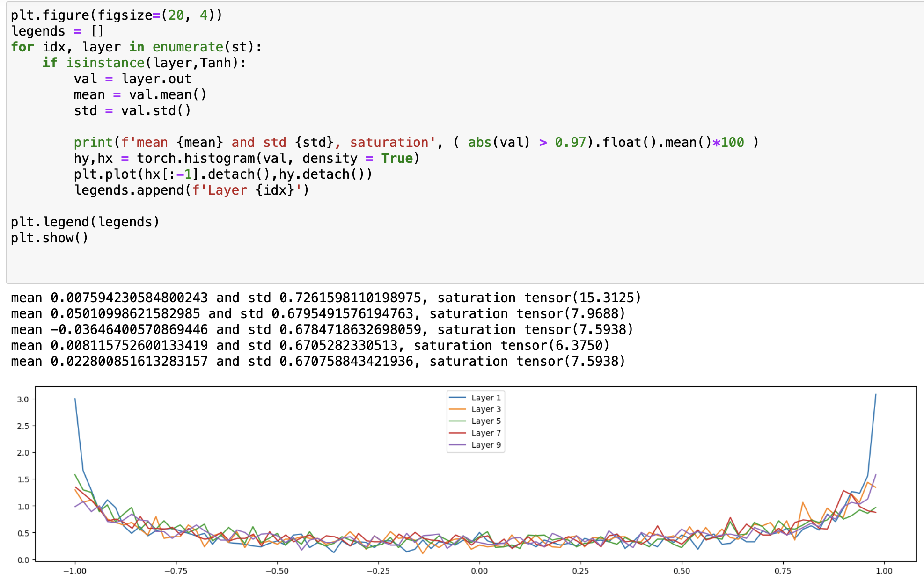Click the Layer 5 legend label
The width and height of the screenshot is (924, 581).
pyautogui.click(x=485, y=421)
